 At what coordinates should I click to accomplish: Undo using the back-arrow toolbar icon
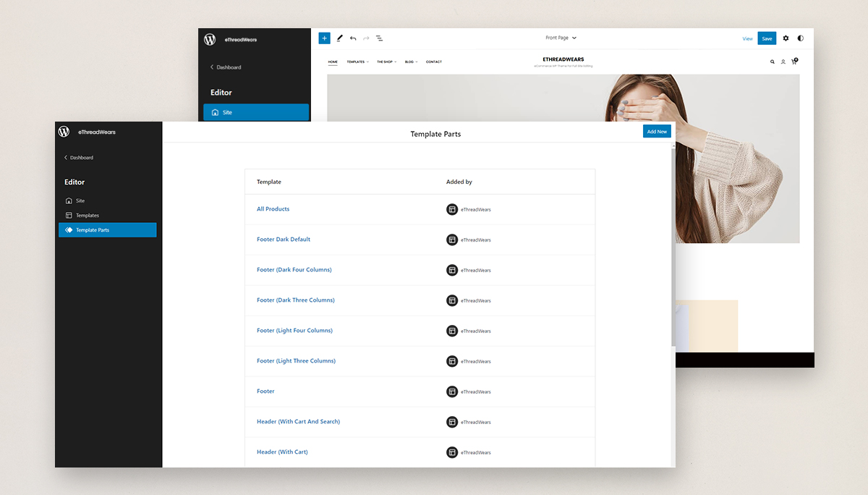[353, 38]
